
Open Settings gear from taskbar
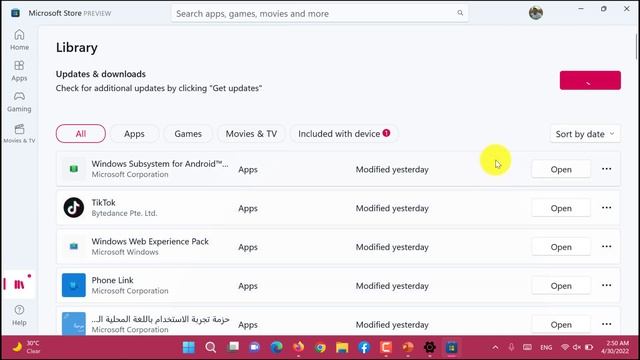429,347
